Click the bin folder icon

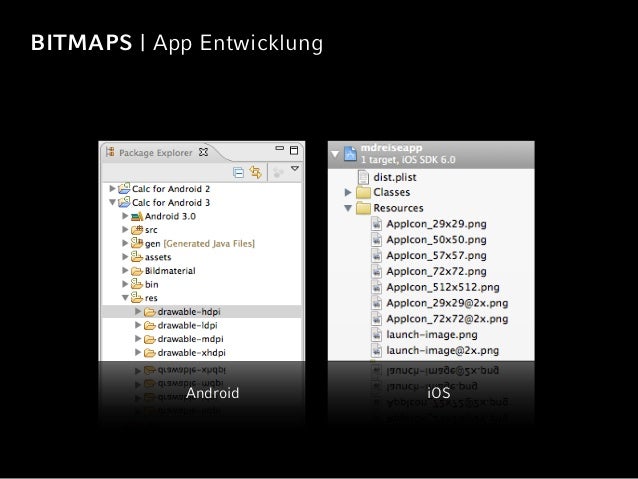[137, 284]
